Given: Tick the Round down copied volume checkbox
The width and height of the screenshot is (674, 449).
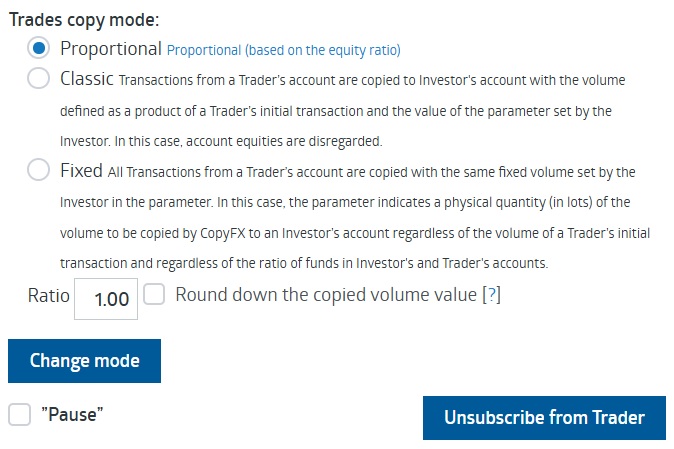Looking at the screenshot, I should click(154, 295).
